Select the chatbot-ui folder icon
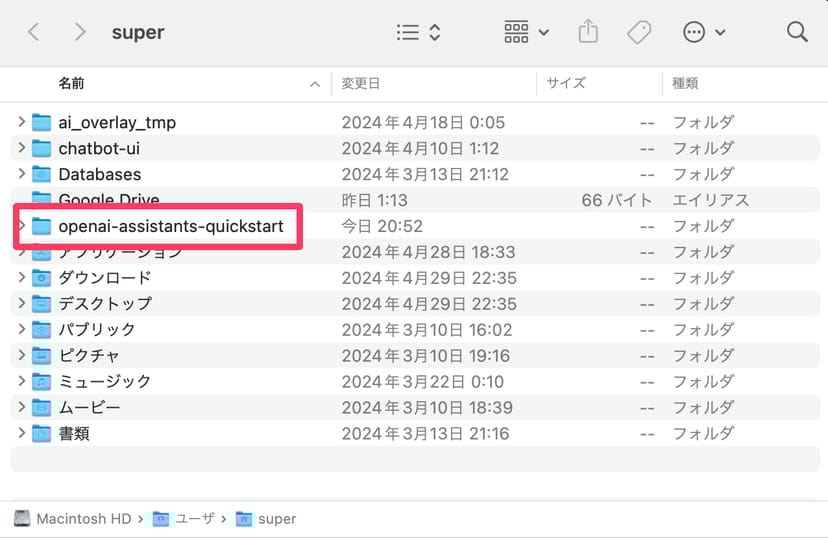Image resolution: width=828 pixels, height=538 pixels. point(41,148)
